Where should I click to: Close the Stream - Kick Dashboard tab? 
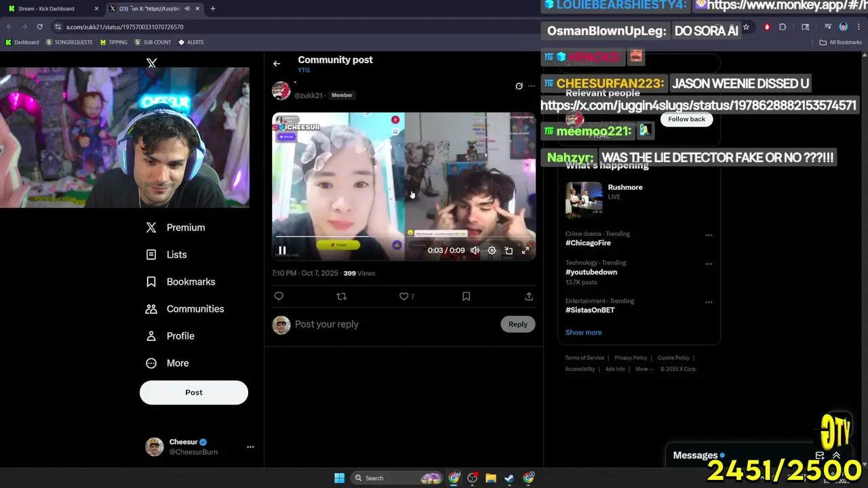point(96,9)
